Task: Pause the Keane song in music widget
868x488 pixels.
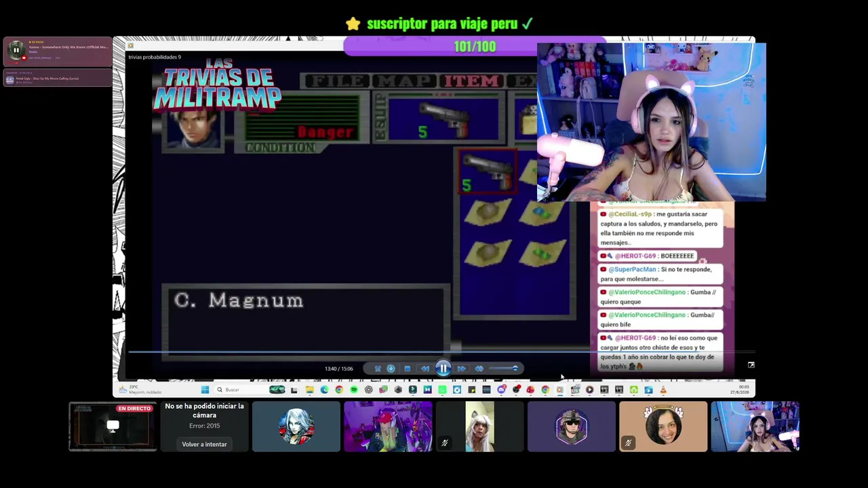Action: [16, 50]
